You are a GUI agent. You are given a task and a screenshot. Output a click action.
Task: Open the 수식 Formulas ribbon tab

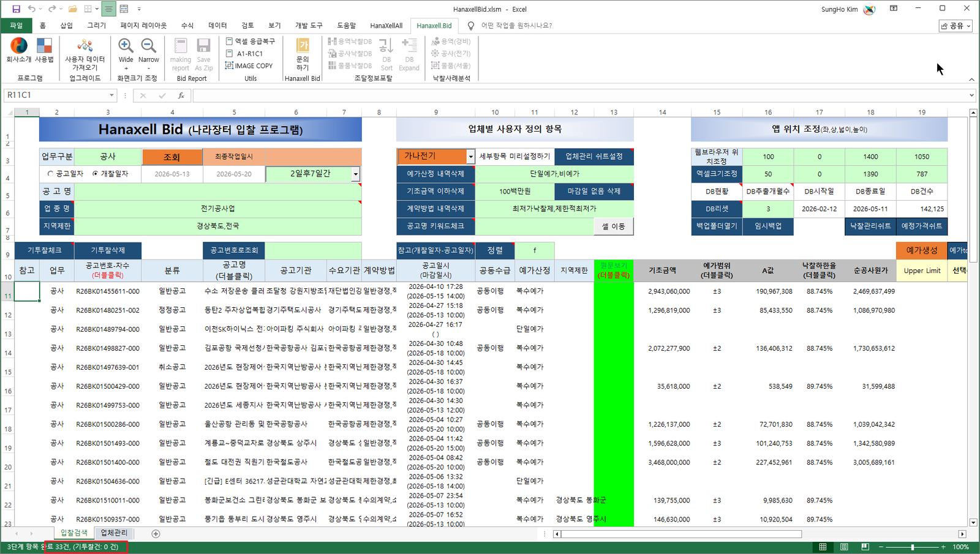click(187, 26)
